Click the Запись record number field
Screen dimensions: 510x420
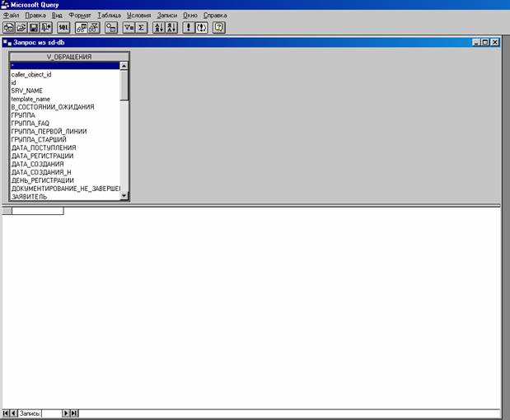click(51, 413)
